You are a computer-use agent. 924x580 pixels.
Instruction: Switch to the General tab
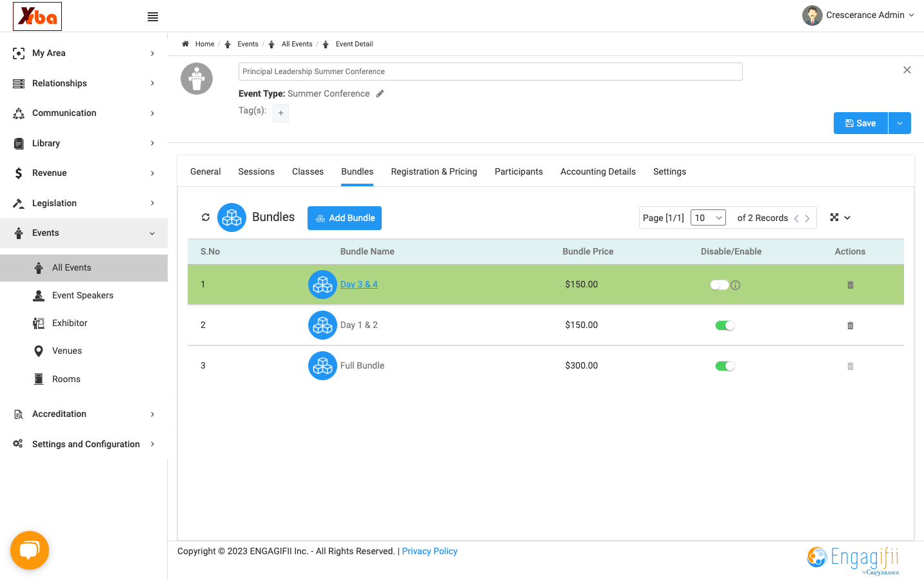coord(206,171)
